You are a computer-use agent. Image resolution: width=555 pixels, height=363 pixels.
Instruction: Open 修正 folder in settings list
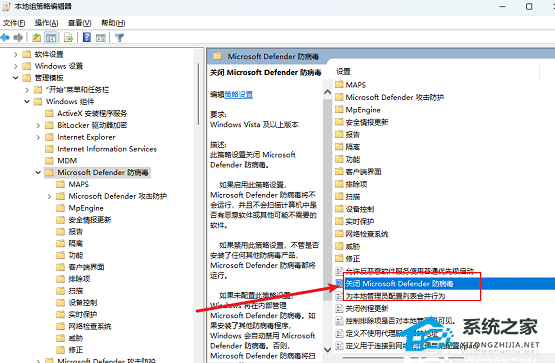(353, 259)
